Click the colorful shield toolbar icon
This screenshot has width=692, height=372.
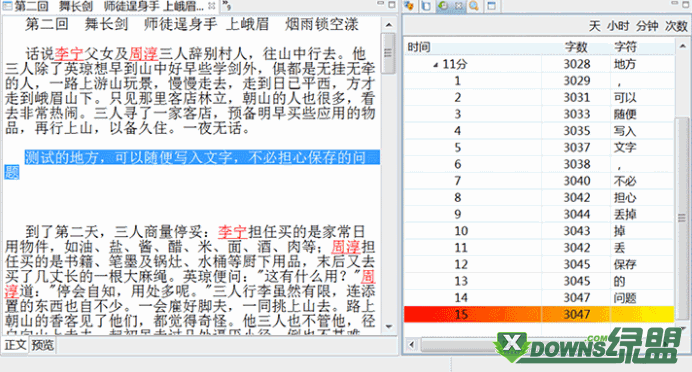tap(410, 6)
